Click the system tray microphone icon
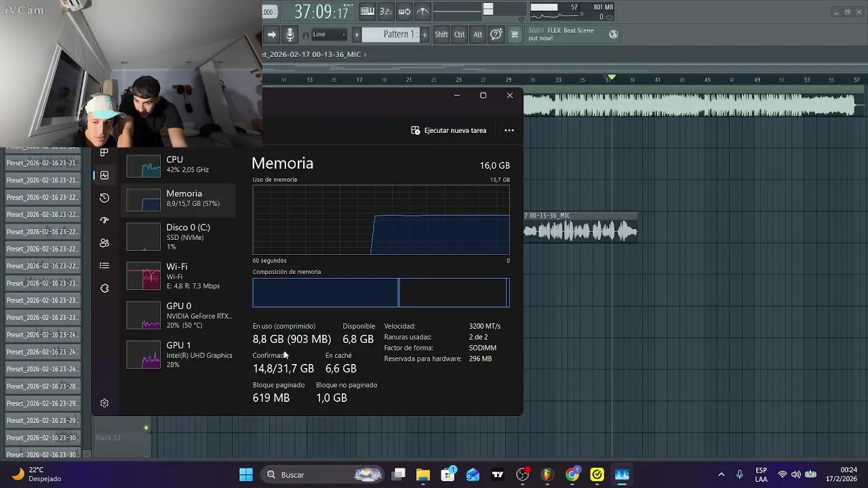This screenshot has height=488, width=868. click(740, 474)
